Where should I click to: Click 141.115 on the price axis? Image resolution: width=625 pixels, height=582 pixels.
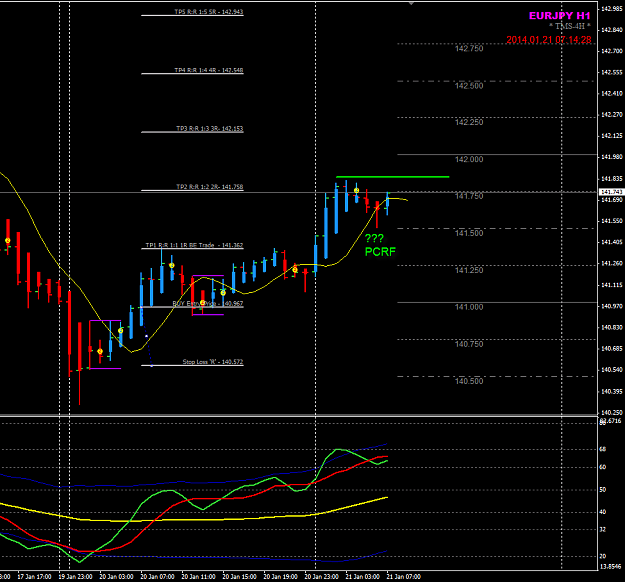(612, 285)
